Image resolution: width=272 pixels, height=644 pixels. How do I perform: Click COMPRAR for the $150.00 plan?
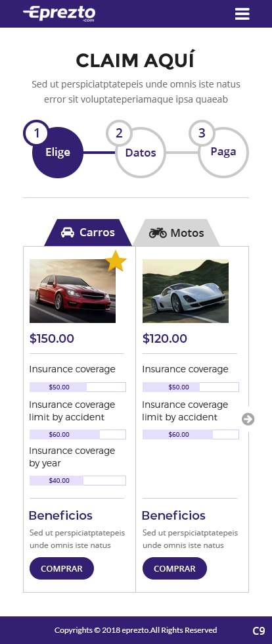click(x=62, y=568)
